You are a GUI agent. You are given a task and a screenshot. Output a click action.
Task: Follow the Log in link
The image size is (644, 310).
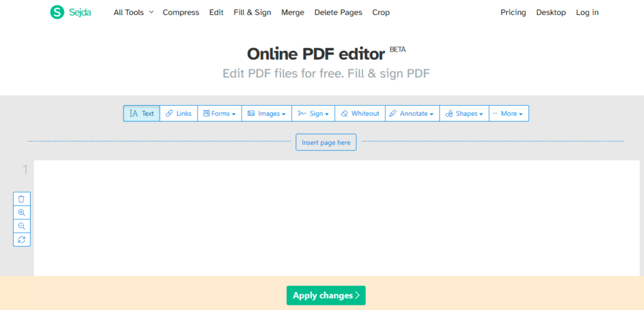click(587, 12)
